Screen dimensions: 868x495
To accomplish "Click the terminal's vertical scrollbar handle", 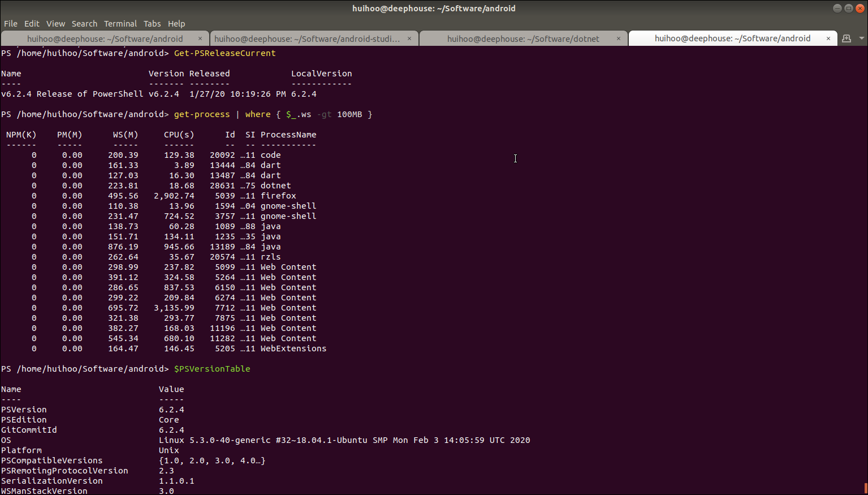I will point(866,488).
